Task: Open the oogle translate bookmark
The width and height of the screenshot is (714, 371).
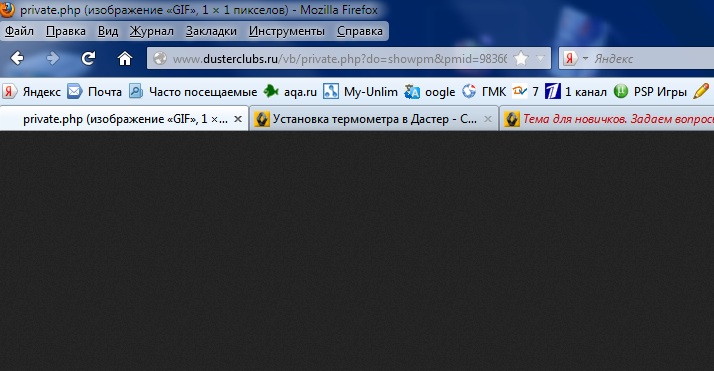Action: 430,92
